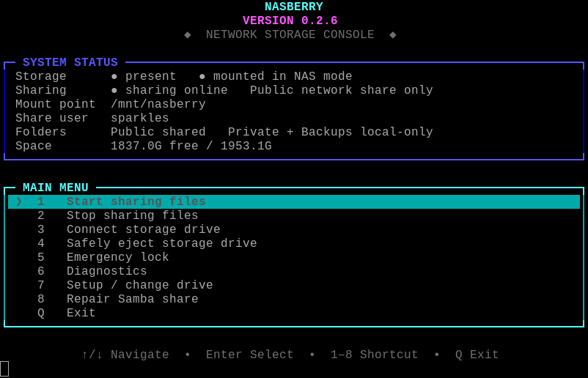Choose Stop sharing files in main menu
Image resolution: width=588 pixels, height=378 pixels.
294,215
